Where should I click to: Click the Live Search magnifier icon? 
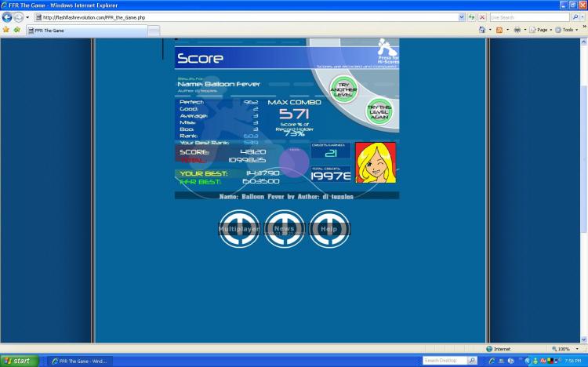pyautogui.click(x=575, y=17)
